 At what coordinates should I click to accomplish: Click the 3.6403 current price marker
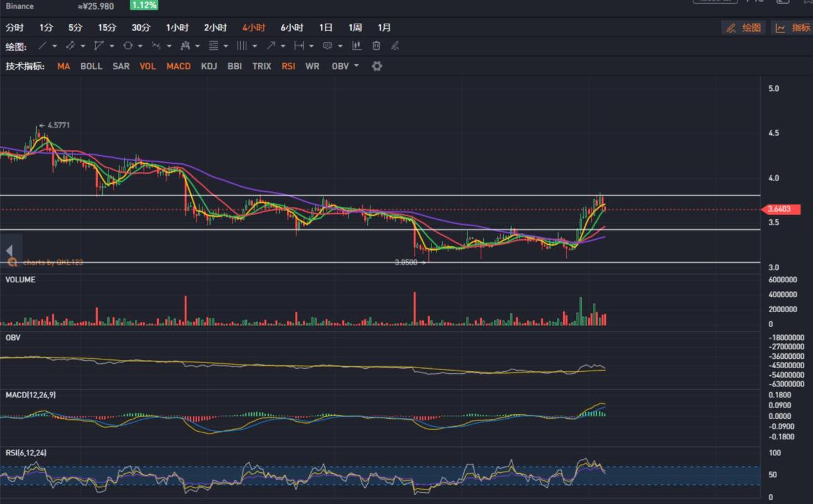(x=781, y=209)
